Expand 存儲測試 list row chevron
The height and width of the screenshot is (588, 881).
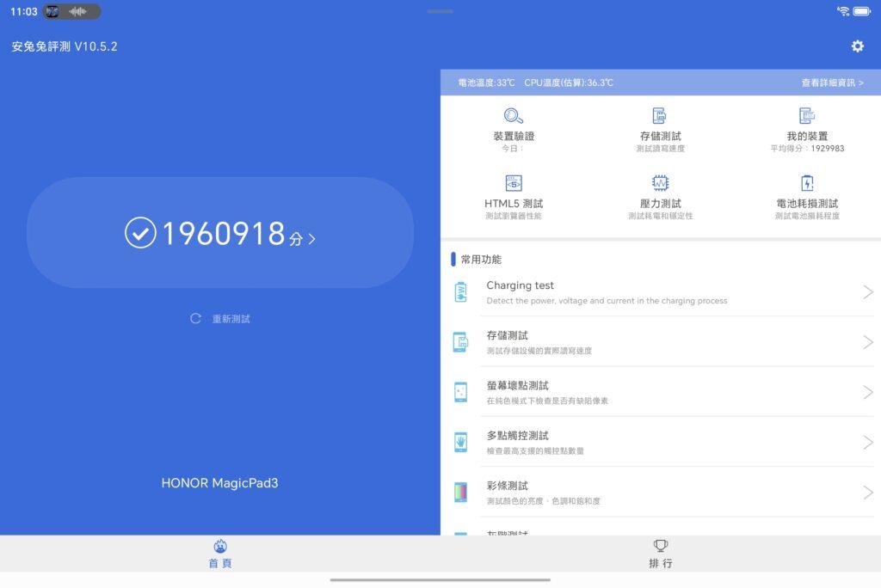click(867, 342)
